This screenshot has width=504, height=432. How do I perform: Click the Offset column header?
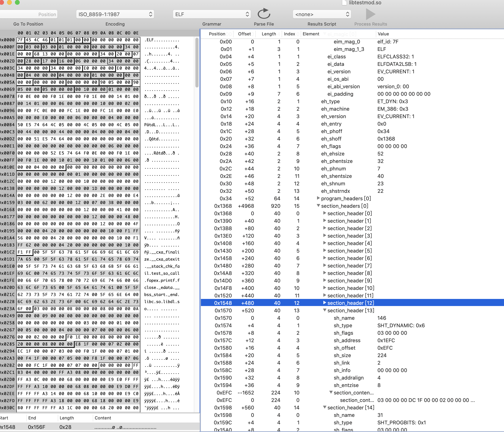click(244, 34)
